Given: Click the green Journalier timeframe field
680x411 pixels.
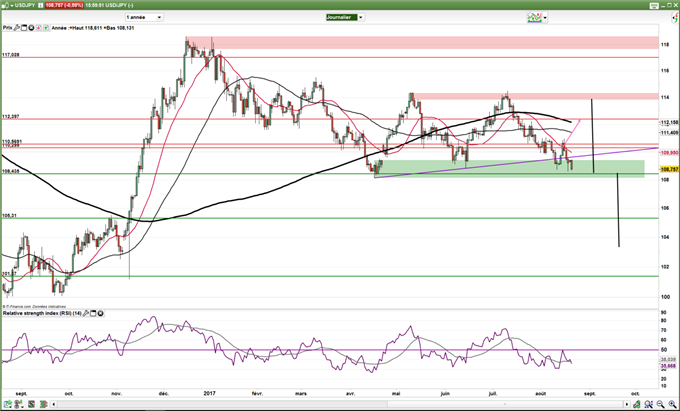Looking at the screenshot, I should pos(342,17).
